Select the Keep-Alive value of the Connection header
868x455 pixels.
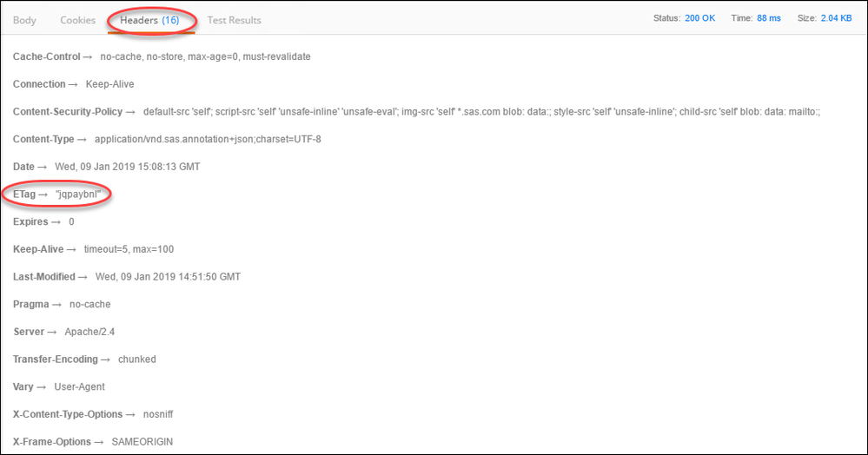pyautogui.click(x=109, y=84)
